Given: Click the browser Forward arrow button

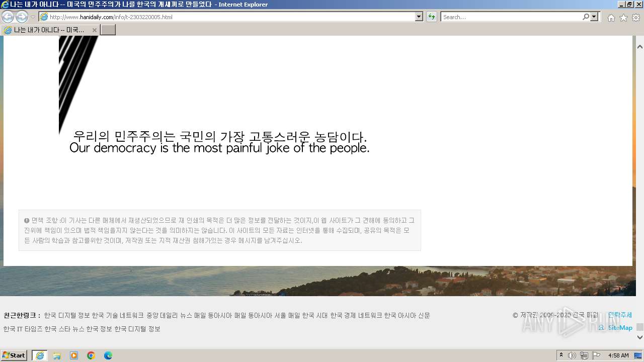Looking at the screenshot, I should pos(22,17).
